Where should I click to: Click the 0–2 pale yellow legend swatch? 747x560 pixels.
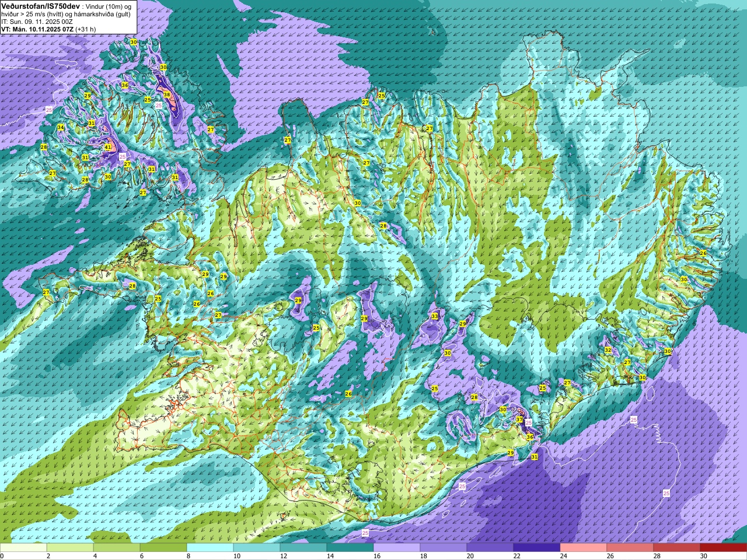tap(23, 548)
